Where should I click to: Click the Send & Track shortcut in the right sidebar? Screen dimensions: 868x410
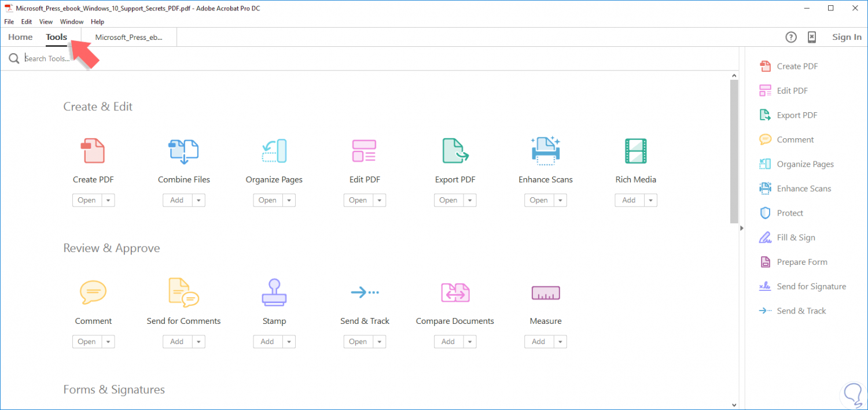pyautogui.click(x=792, y=311)
